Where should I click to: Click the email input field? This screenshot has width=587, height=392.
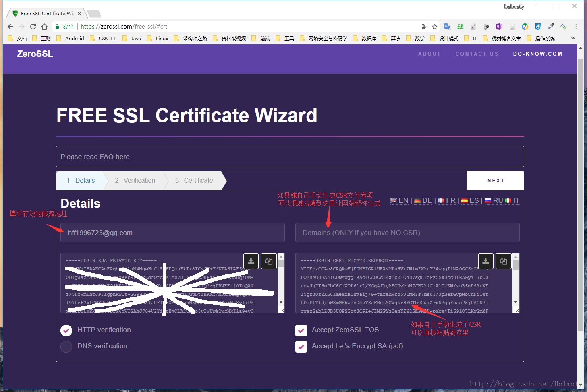click(172, 233)
